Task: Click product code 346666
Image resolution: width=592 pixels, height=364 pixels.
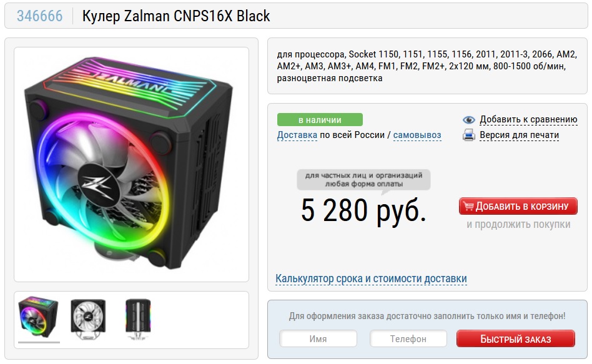Action: pos(39,16)
